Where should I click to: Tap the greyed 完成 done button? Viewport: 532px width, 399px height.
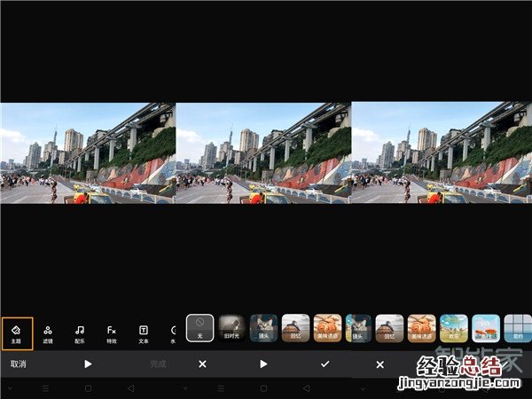click(158, 364)
